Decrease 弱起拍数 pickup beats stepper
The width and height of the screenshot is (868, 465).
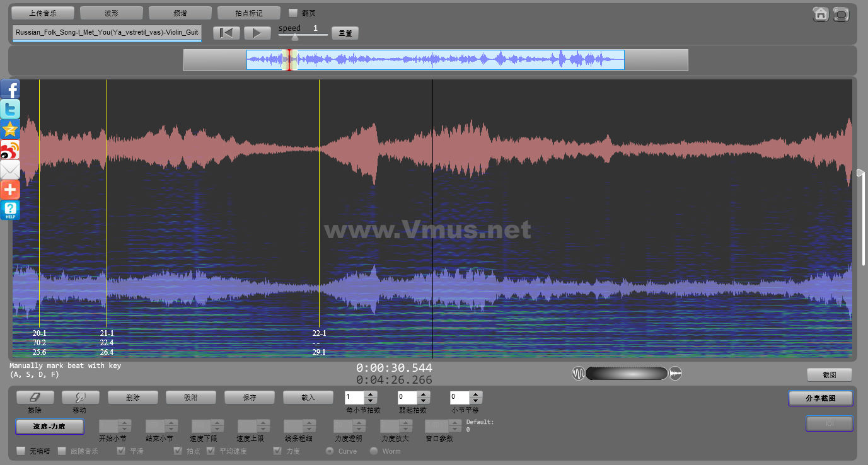click(424, 401)
